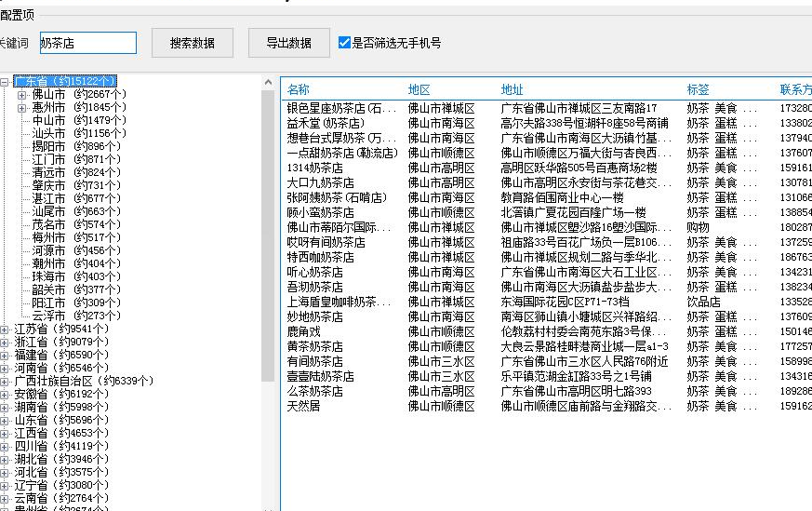The height and width of the screenshot is (511, 812).
Task: Select 中山市 (约1479个) in the tree
Action: pyautogui.click(x=79, y=120)
